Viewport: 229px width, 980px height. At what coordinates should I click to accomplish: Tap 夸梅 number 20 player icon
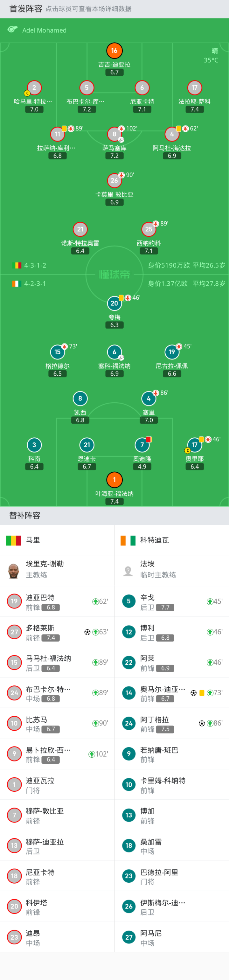[x=114, y=303]
